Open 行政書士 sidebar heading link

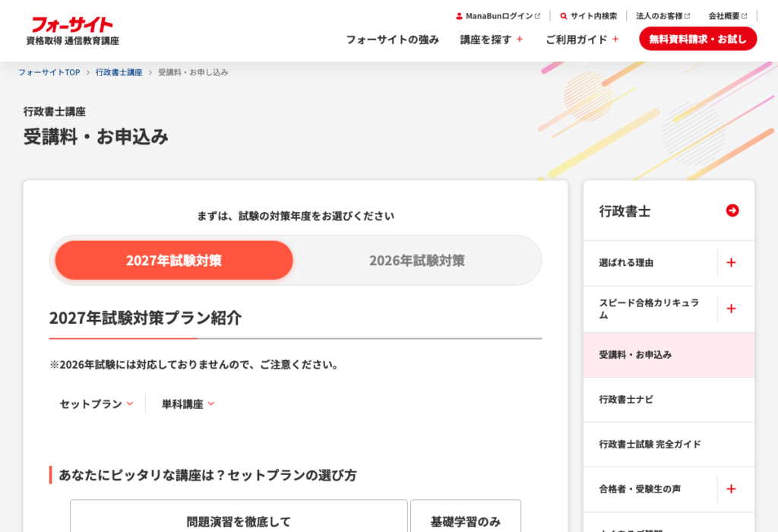[x=669, y=211]
